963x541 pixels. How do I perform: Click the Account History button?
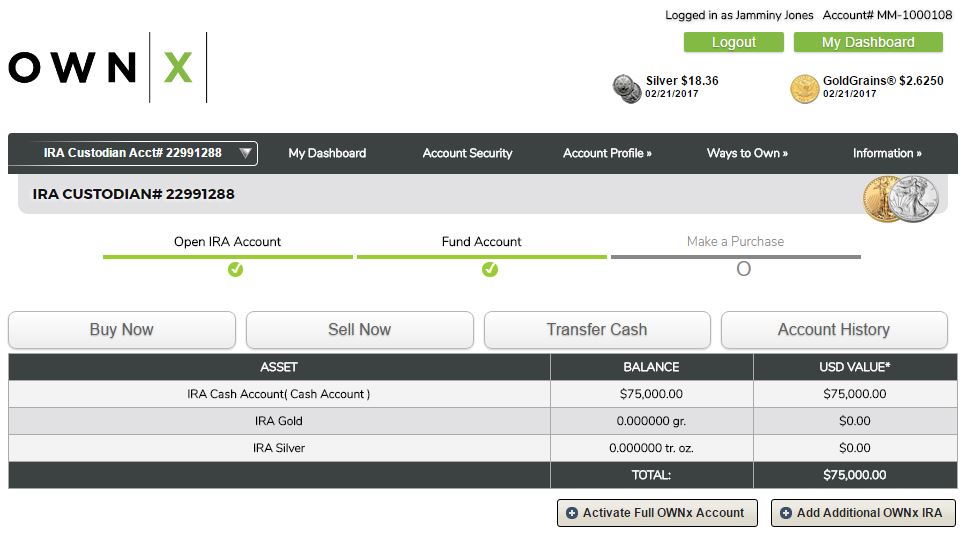point(834,330)
